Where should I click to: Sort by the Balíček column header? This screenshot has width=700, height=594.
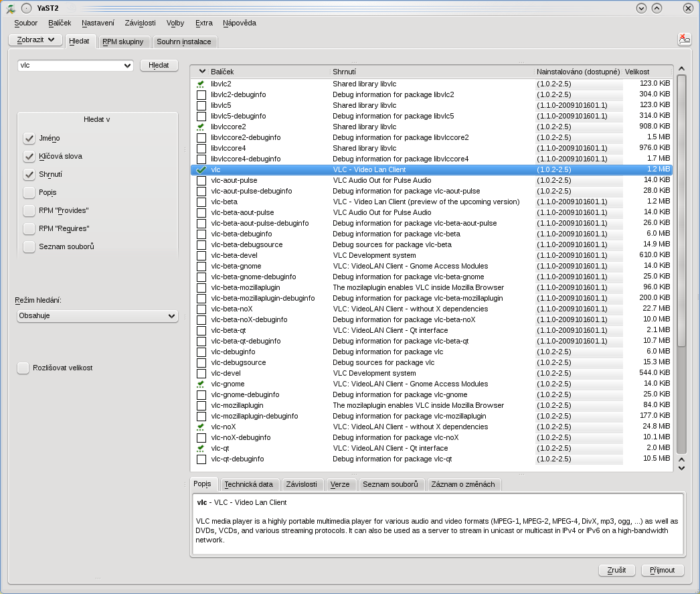pos(269,72)
